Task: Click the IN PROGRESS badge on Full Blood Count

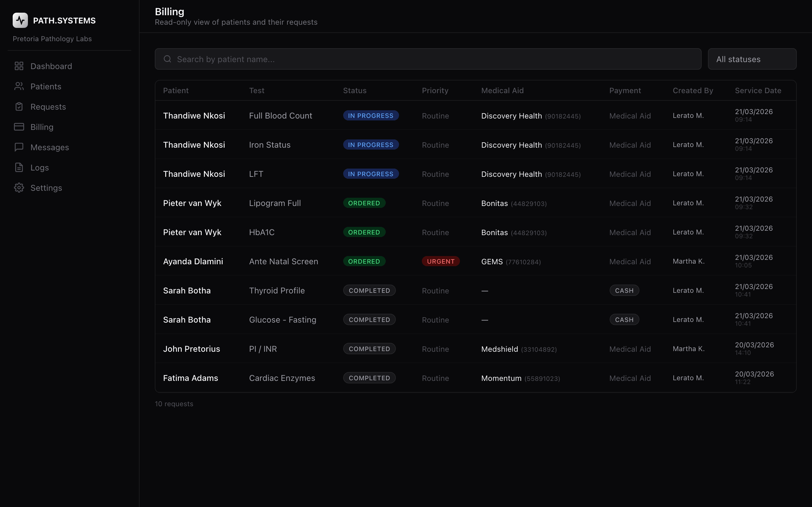Action: tap(370, 115)
